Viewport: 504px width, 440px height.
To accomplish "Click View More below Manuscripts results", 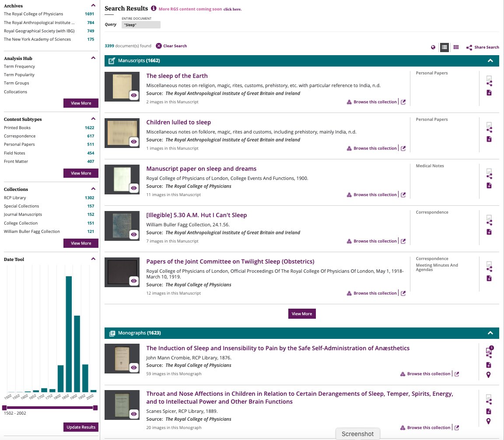I will (302, 313).
